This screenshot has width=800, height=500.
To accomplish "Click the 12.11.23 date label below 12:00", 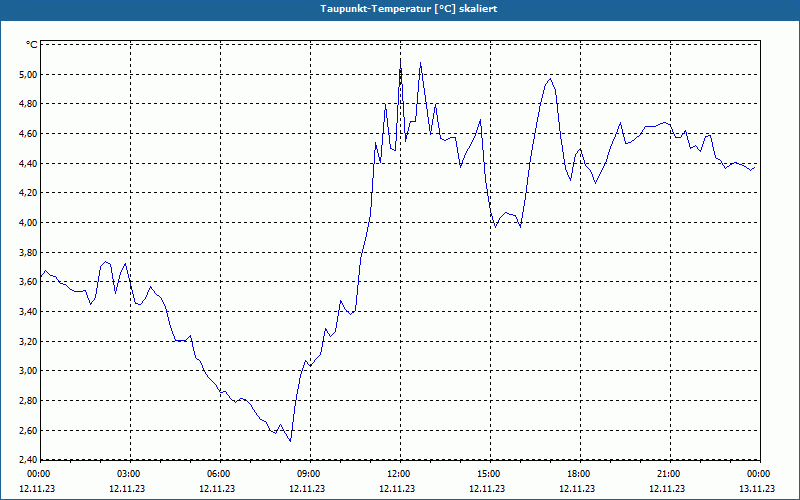I will click(397, 489).
